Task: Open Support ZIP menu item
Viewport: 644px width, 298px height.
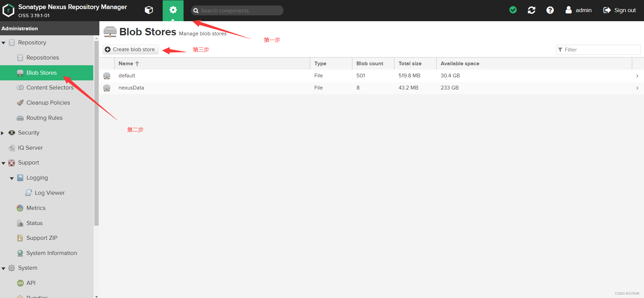Action: (x=47, y=238)
